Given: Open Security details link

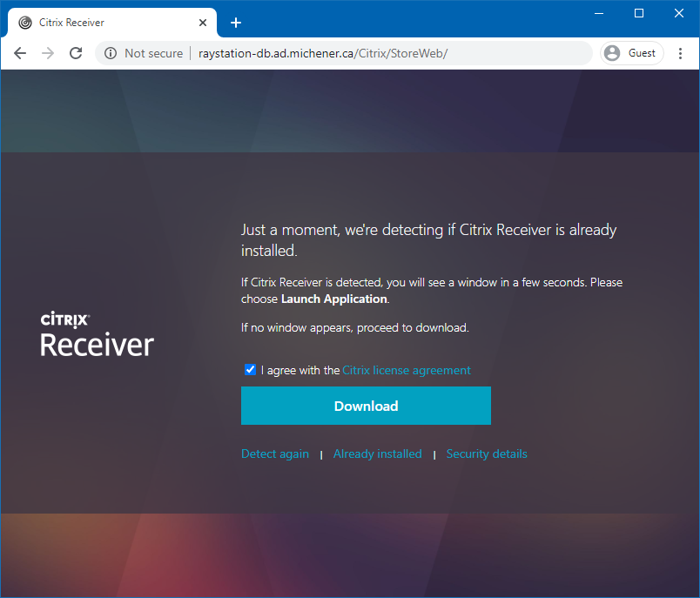Looking at the screenshot, I should 487,454.
